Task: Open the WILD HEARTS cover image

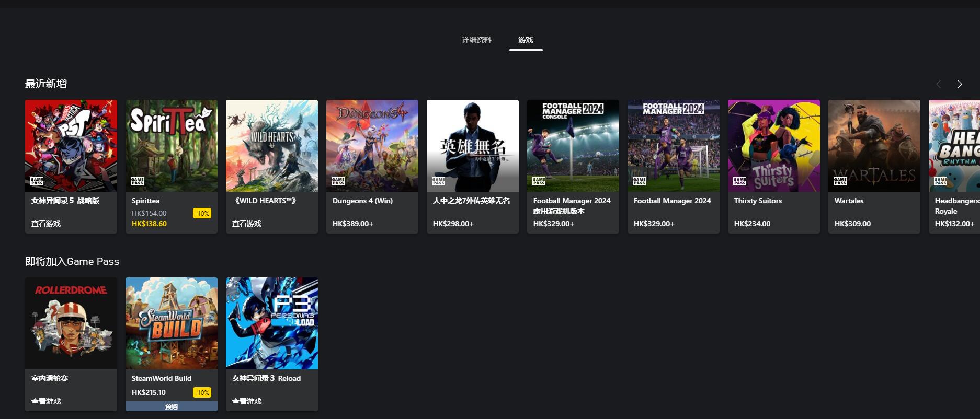Action: coord(272,146)
